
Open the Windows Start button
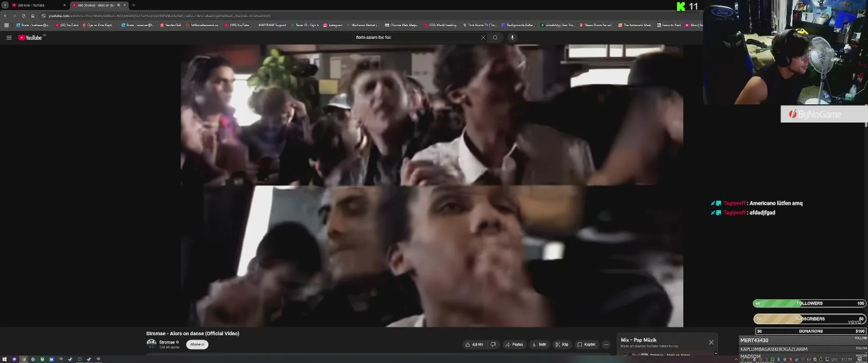click(5, 359)
